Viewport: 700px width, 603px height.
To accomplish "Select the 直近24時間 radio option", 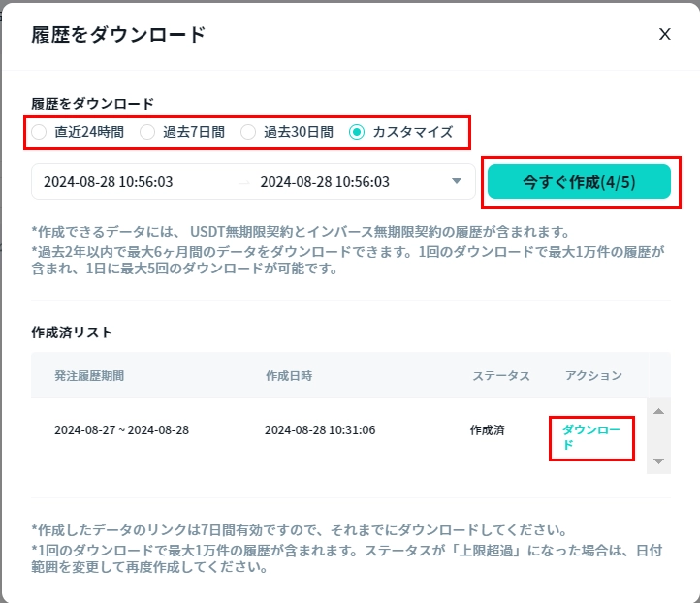I will click(39, 132).
